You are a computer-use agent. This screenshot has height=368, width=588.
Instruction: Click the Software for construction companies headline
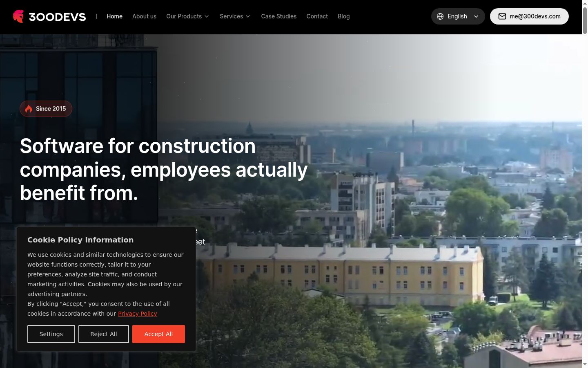[164, 169]
